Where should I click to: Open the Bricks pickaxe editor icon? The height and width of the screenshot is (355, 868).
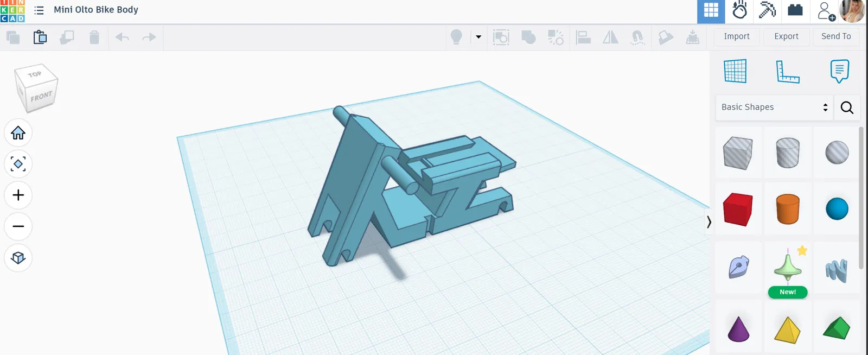pos(767,10)
